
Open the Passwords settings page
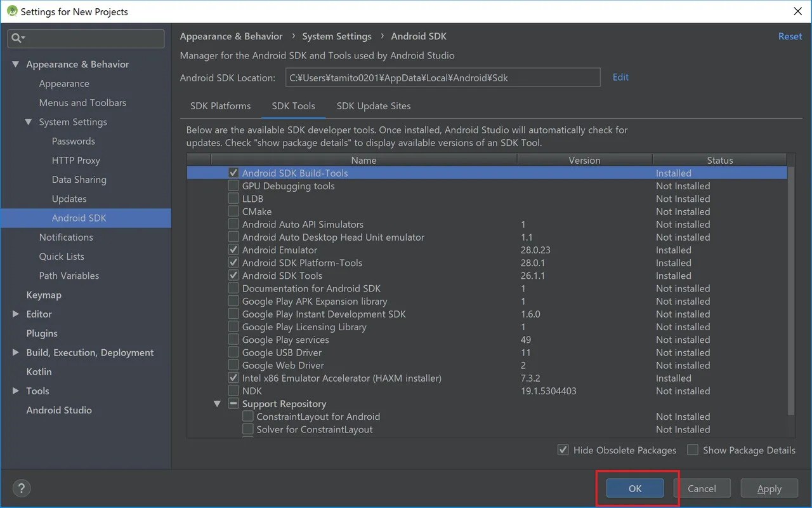click(74, 141)
